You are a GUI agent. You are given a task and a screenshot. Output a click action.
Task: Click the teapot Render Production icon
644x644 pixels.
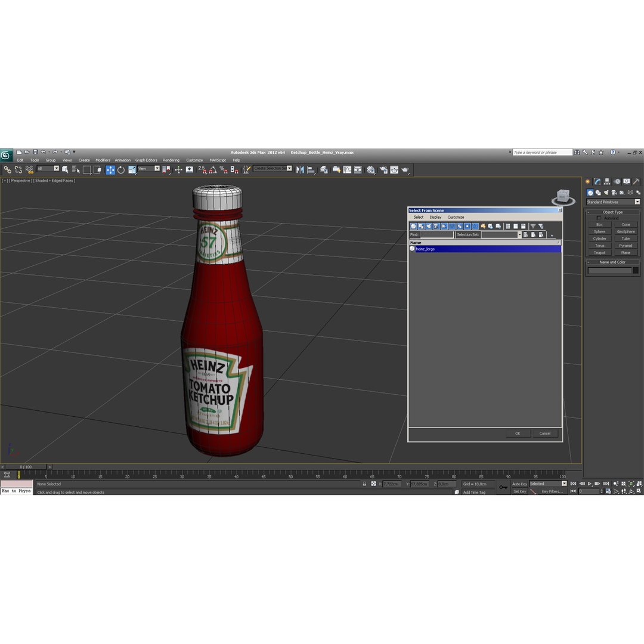(405, 169)
